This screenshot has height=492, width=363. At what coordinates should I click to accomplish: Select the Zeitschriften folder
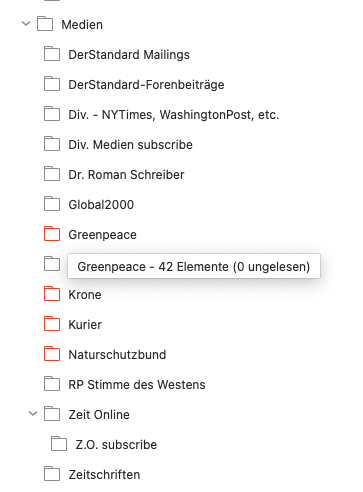point(104,475)
